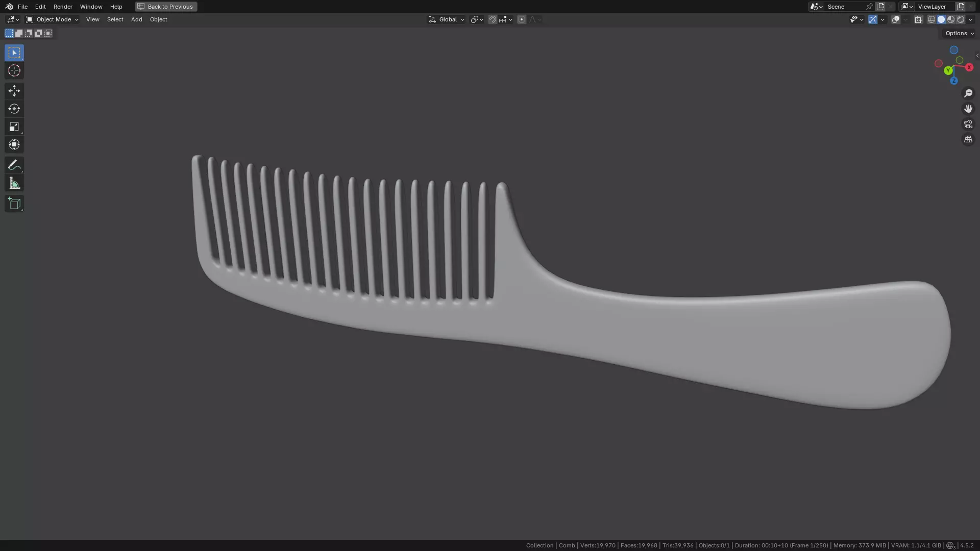The height and width of the screenshot is (551, 980).
Task: Click the new Scene copy icon
Action: (x=880, y=7)
